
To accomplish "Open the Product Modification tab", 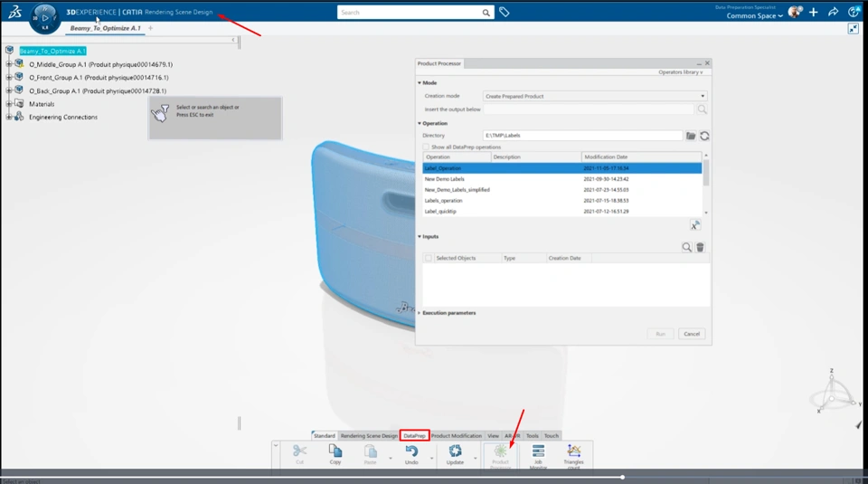I will pos(457,436).
